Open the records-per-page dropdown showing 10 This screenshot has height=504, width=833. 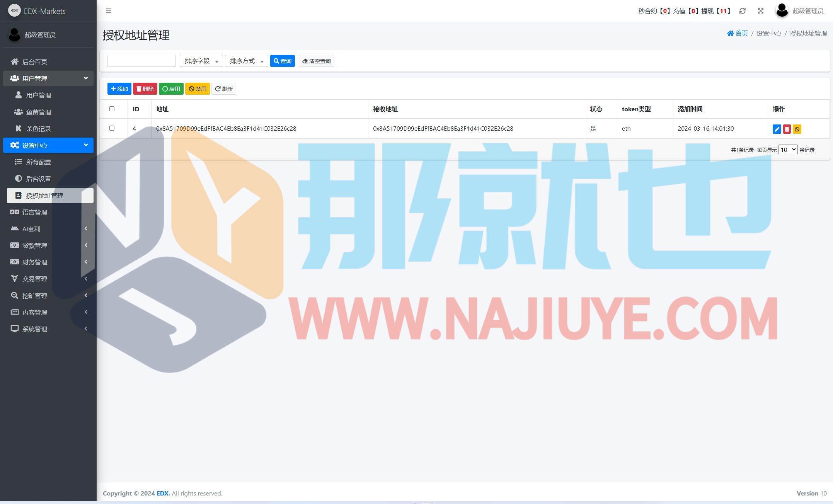pyautogui.click(x=787, y=150)
